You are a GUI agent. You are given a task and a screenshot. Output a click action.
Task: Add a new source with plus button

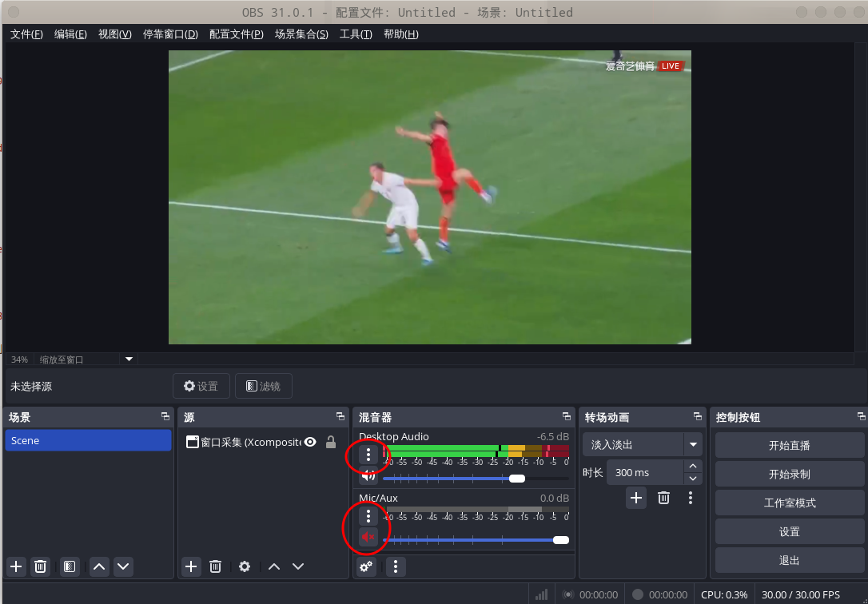(x=191, y=566)
